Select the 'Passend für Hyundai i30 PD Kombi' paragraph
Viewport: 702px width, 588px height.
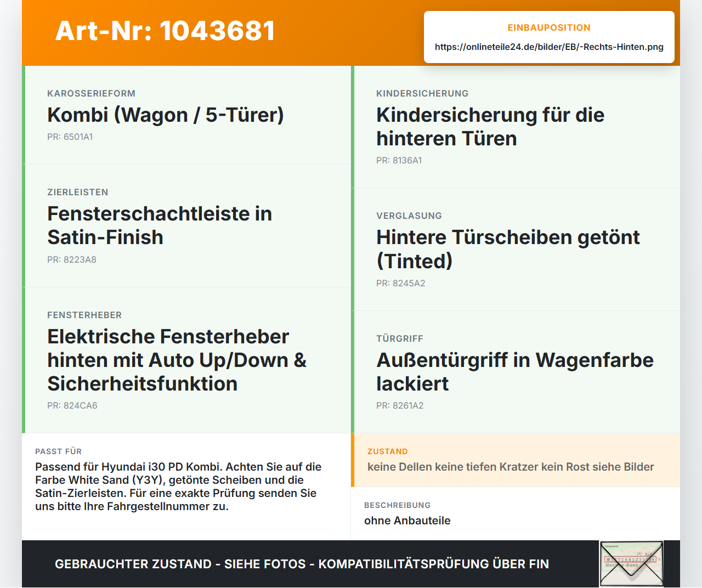pos(178,487)
